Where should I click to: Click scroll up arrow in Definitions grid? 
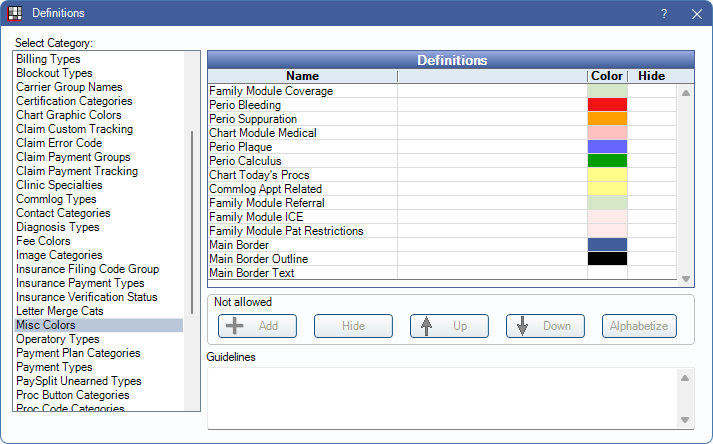[685, 93]
